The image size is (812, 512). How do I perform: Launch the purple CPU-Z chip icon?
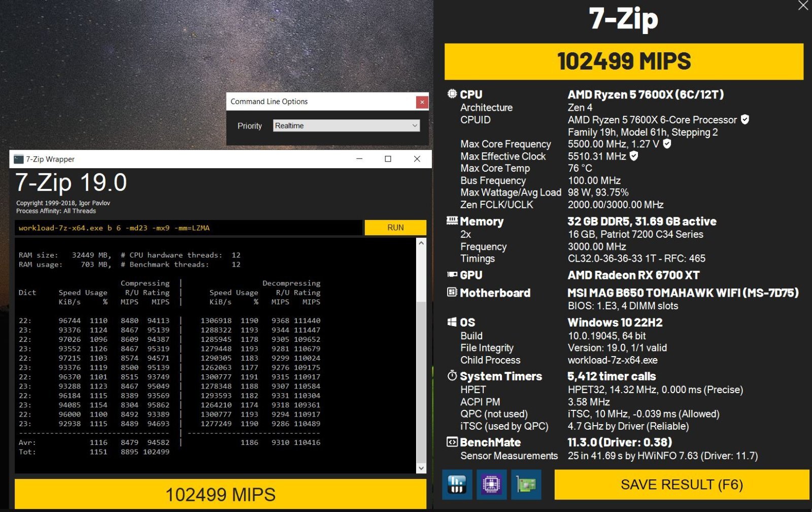tap(491, 484)
